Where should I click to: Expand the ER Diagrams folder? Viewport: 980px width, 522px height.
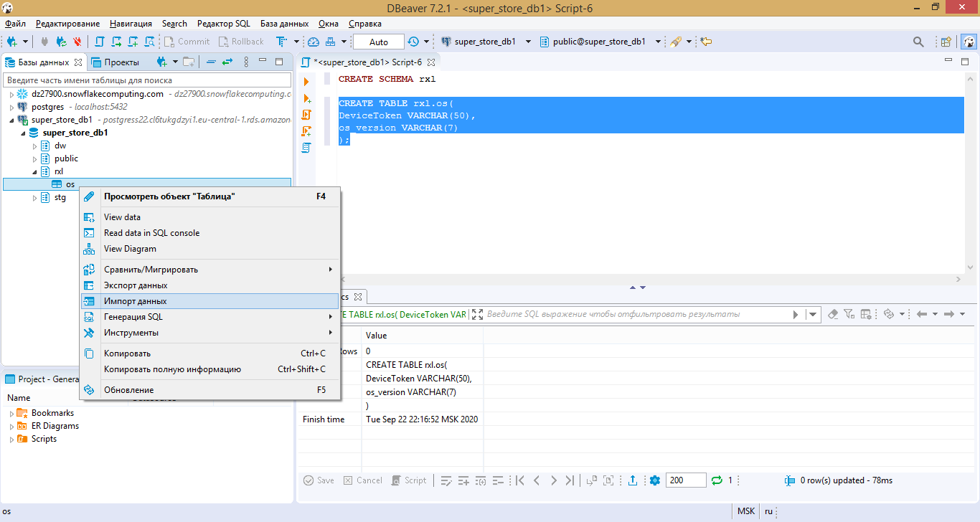click(11, 426)
